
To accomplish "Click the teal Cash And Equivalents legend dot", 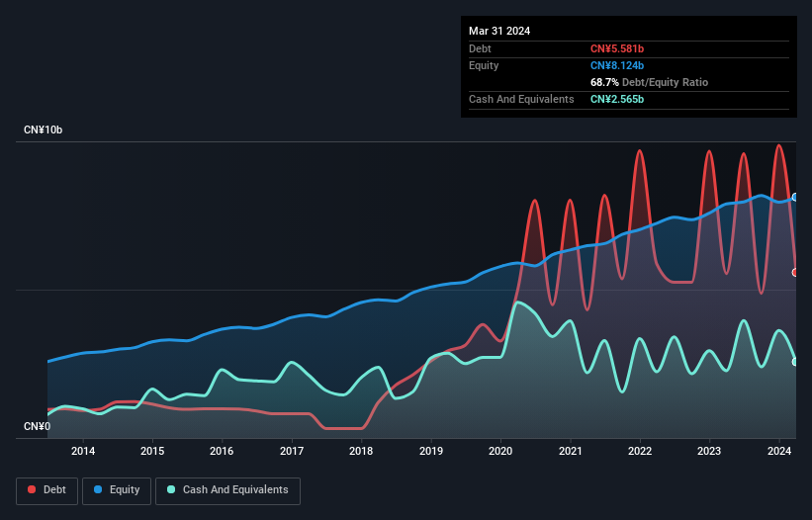I will click(171, 489).
